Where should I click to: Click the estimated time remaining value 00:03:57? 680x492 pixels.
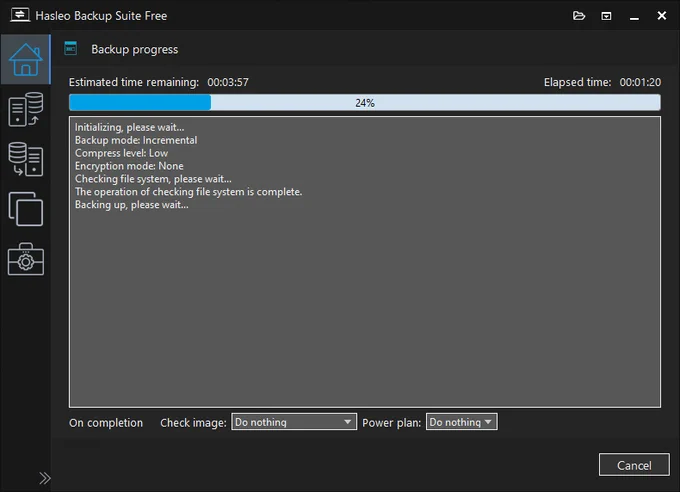tap(228, 82)
